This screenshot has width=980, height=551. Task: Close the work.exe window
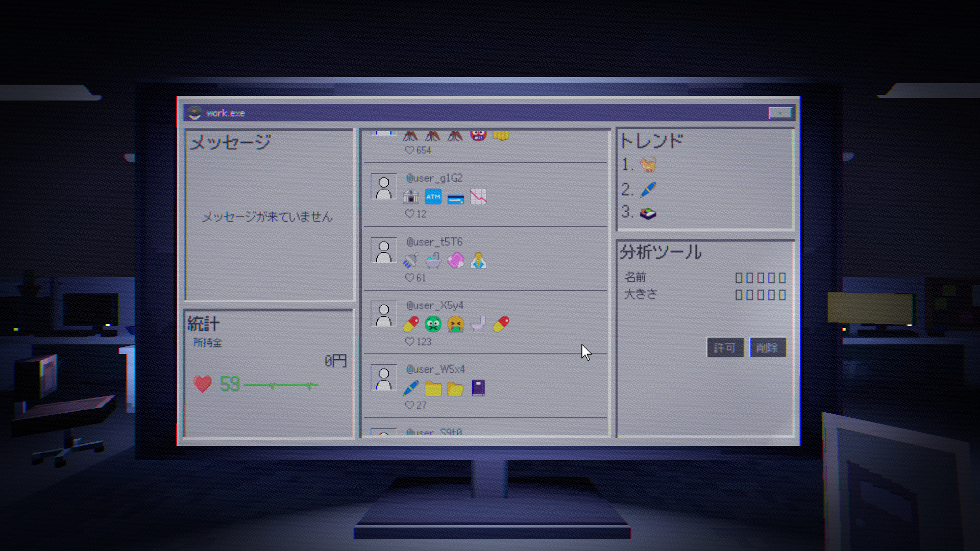coord(780,113)
